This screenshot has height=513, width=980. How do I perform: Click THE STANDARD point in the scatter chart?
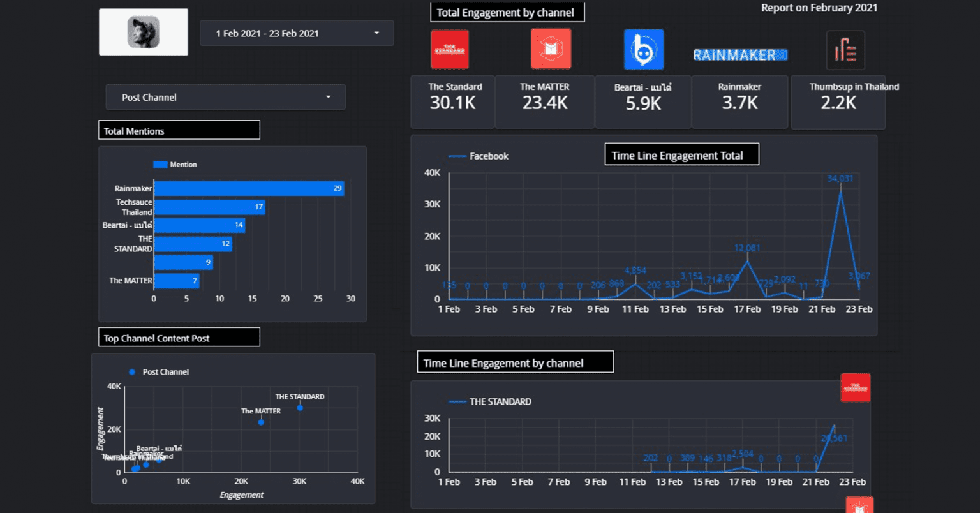point(300,408)
